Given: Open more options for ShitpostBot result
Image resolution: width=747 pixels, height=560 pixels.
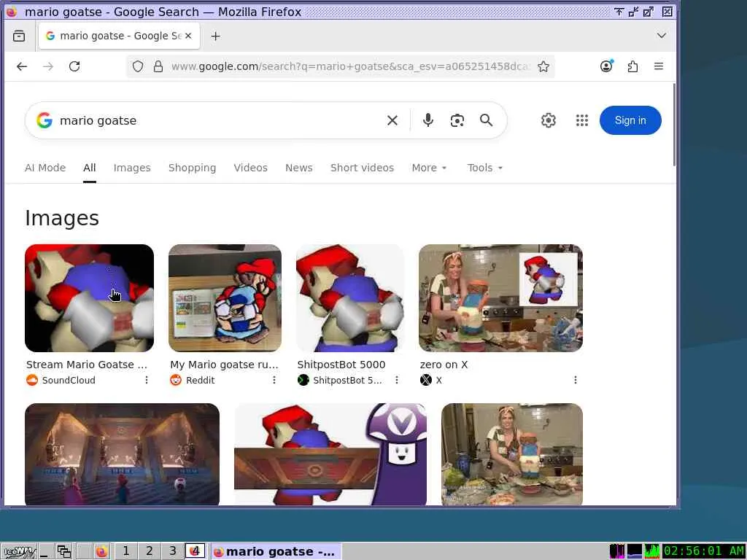Looking at the screenshot, I should tap(396, 380).
